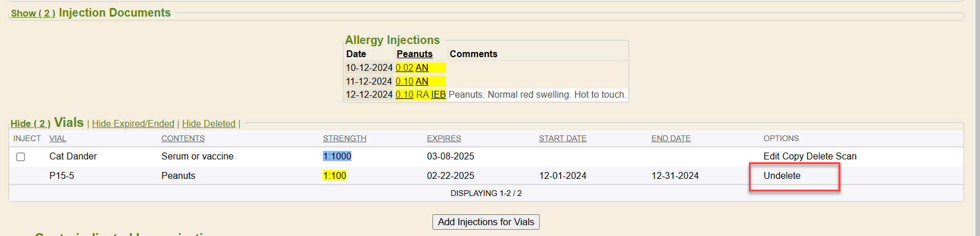Click Add Injections for Vials button
The width and height of the screenshot is (980, 236).
(x=485, y=222)
